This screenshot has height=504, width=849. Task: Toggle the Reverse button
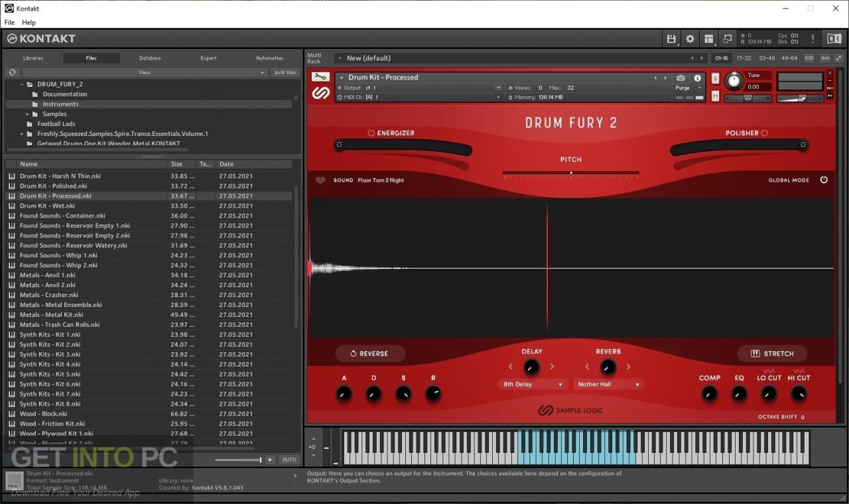[370, 353]
